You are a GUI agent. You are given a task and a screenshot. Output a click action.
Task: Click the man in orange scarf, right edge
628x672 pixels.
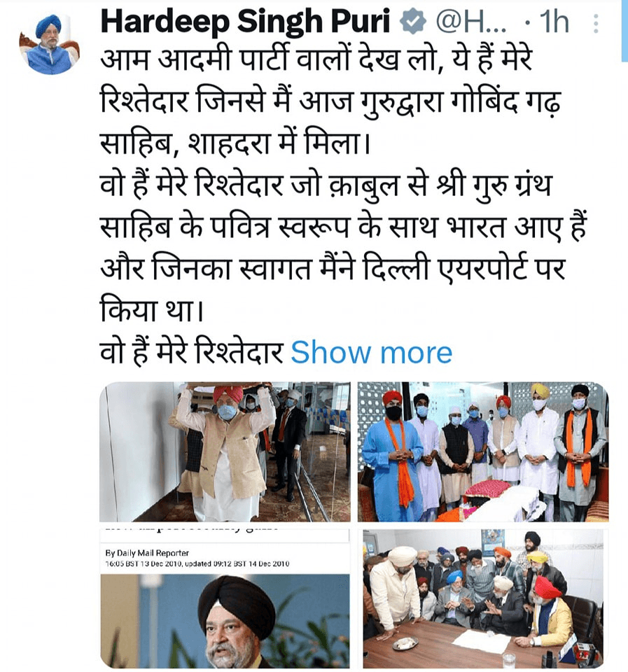coord(580,452)
